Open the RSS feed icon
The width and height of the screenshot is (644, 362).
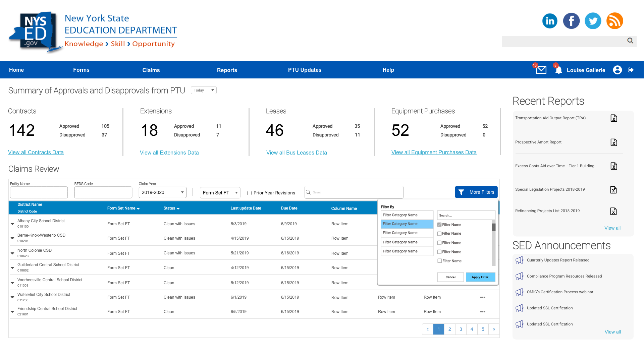[614, 21]
